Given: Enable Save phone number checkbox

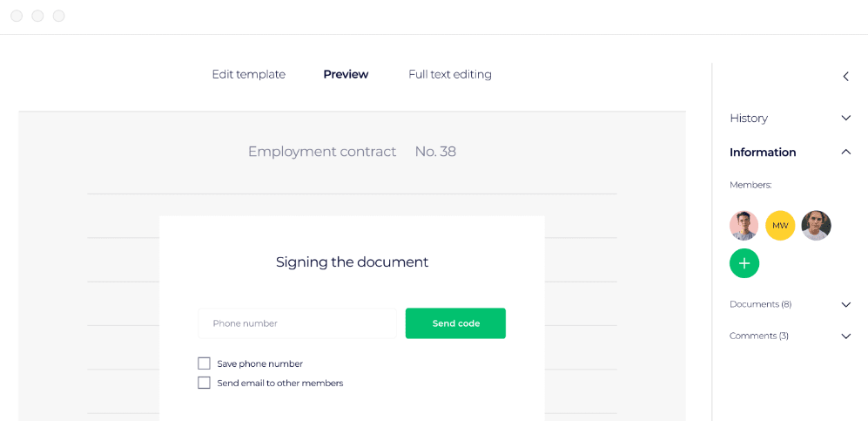Looking at the screenshot, I should pyautogui.click(x=205, y=363).
